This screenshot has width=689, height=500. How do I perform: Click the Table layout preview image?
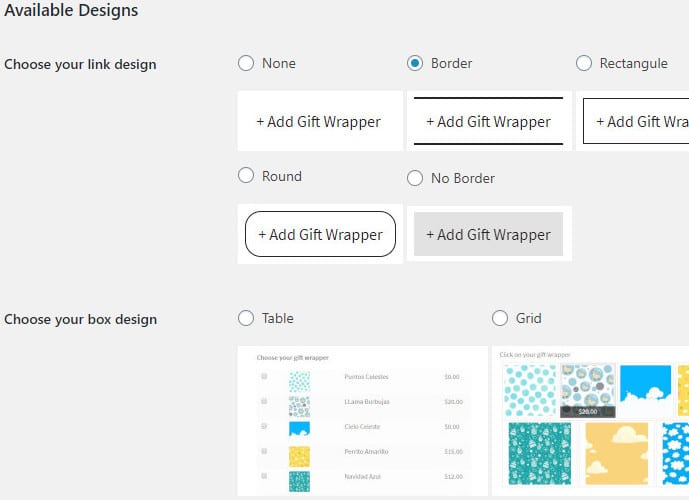[363, 421]
